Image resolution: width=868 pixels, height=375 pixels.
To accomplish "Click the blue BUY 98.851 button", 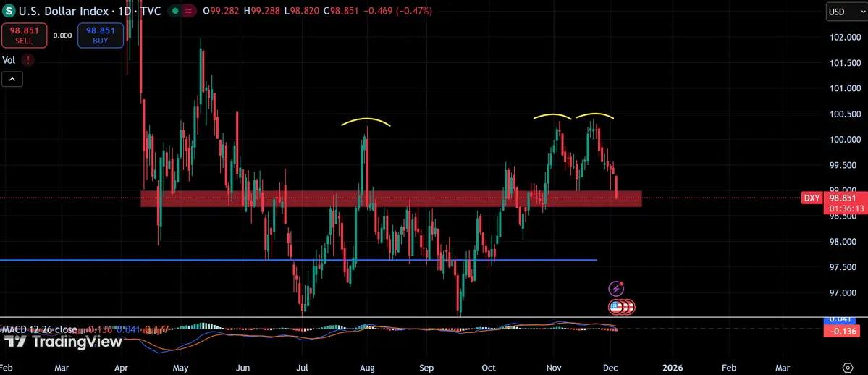I will coord(100,35).
